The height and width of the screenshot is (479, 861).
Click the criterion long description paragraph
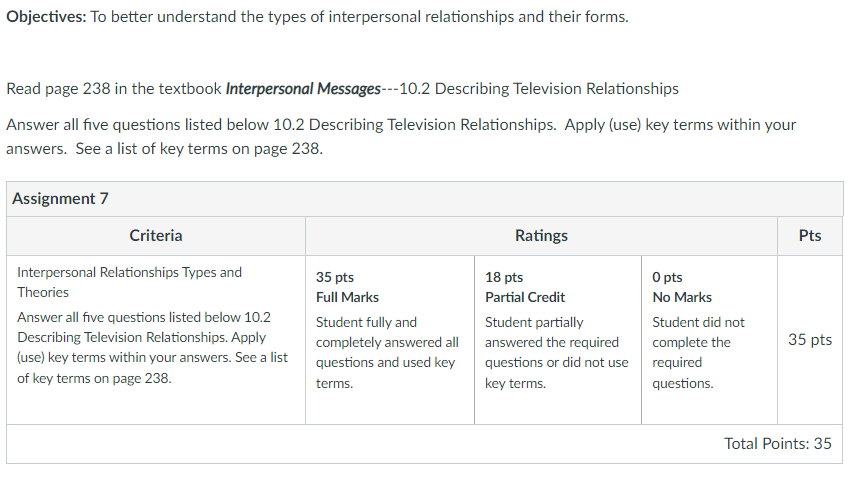(x=152, y=348)
